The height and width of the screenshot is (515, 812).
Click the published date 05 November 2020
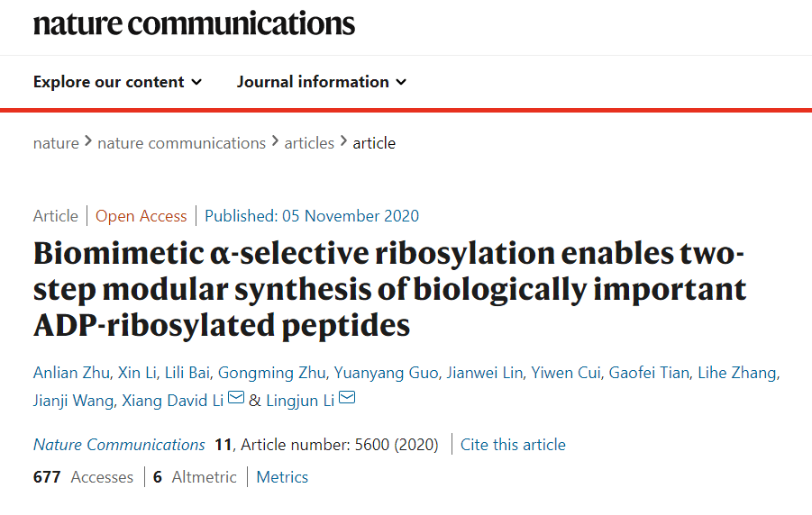click(312, 216)
